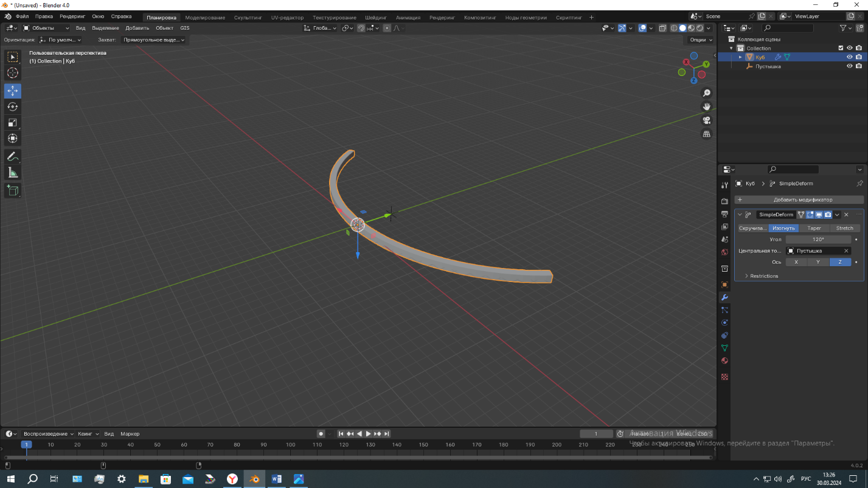868x488 pixels.
Task: Click the Угол 120° angle field
Action: coord(818,239)
